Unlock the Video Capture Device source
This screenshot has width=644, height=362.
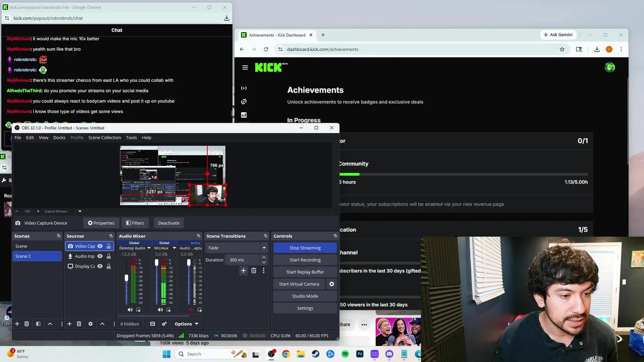108,246
